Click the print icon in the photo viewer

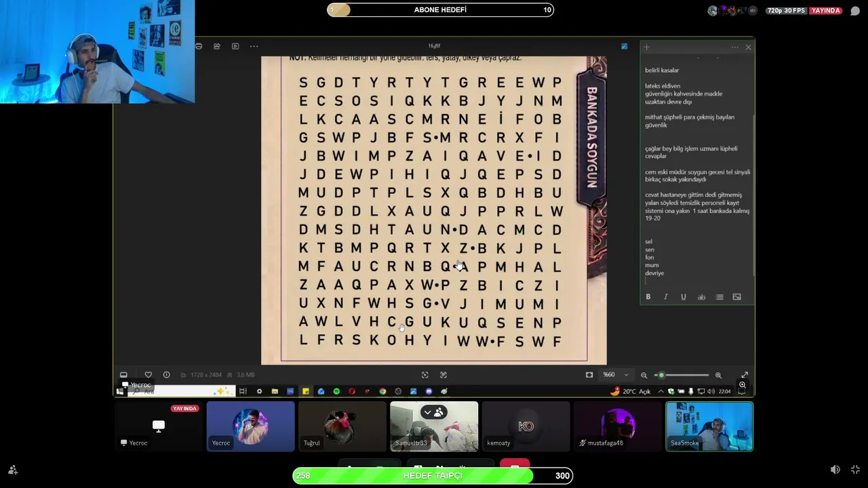[199, 46]
